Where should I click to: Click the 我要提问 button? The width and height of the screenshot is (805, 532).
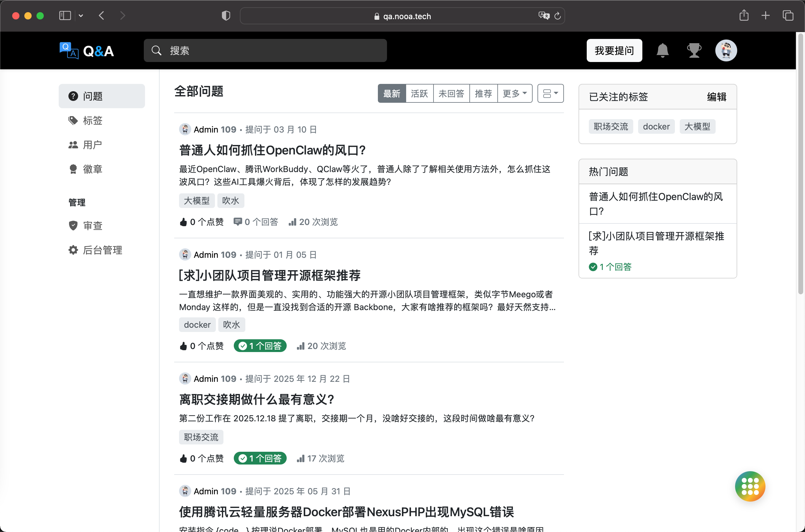[x=614, y=50]
